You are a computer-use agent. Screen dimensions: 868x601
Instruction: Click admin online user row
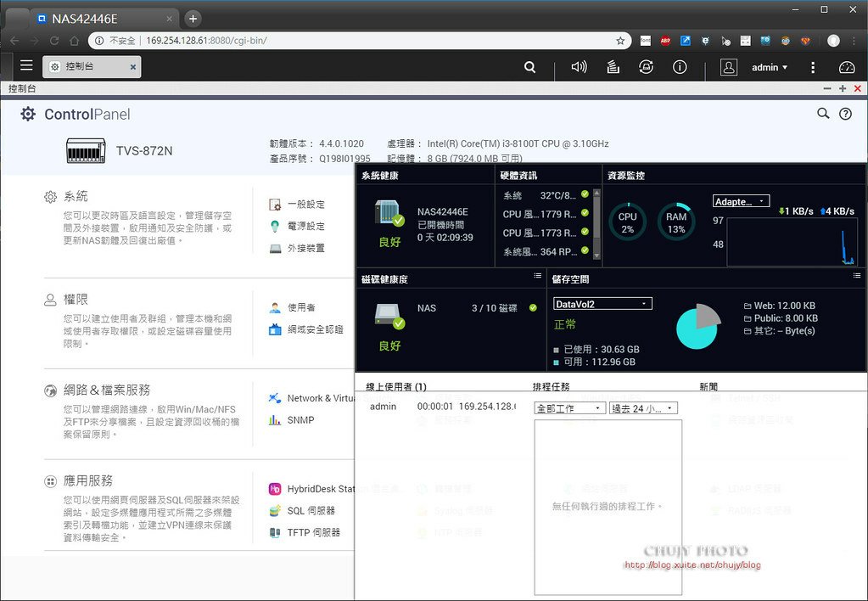click(442, 407)
